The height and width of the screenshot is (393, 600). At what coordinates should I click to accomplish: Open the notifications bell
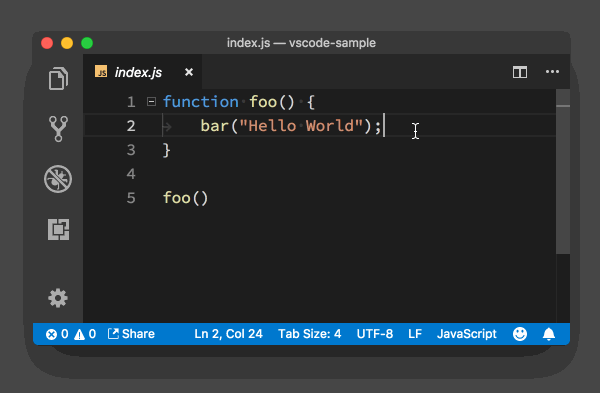click(549, 334)
